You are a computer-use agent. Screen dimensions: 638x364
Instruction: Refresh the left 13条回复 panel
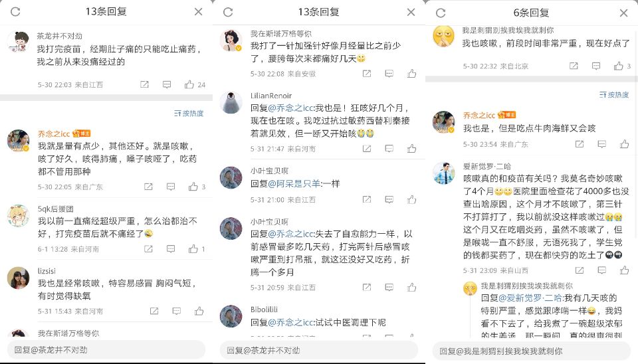coord(15,12)
